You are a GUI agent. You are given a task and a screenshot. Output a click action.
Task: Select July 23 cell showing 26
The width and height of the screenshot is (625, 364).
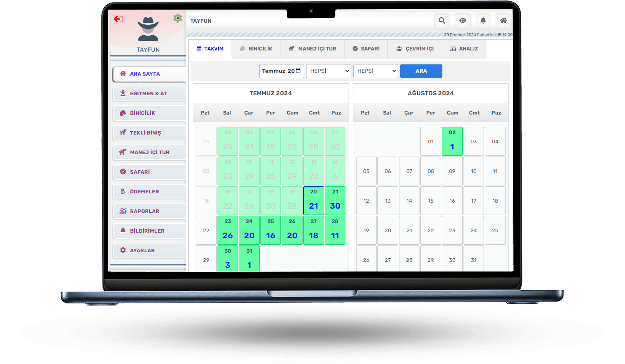(228, 230)
